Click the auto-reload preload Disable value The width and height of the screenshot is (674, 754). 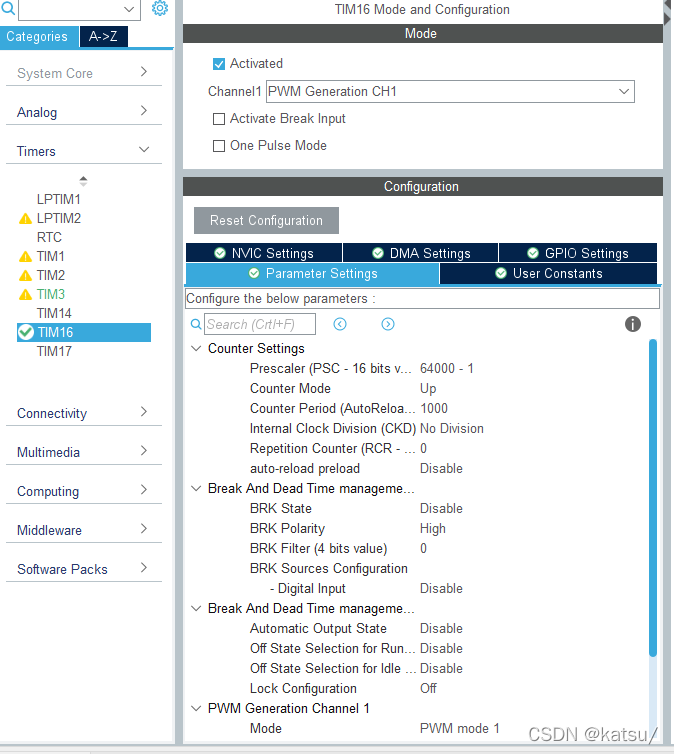click(x=441, y=468)
